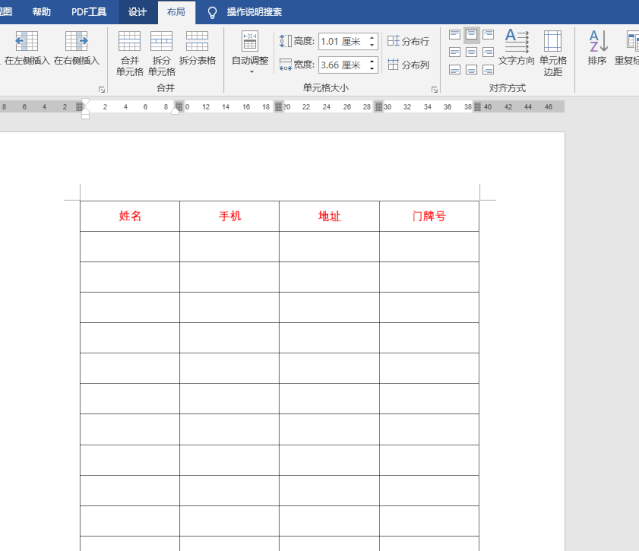This screenshot has width=639, height=551.
Task: Increase row height with up spinner
Action: coord(372,38)
